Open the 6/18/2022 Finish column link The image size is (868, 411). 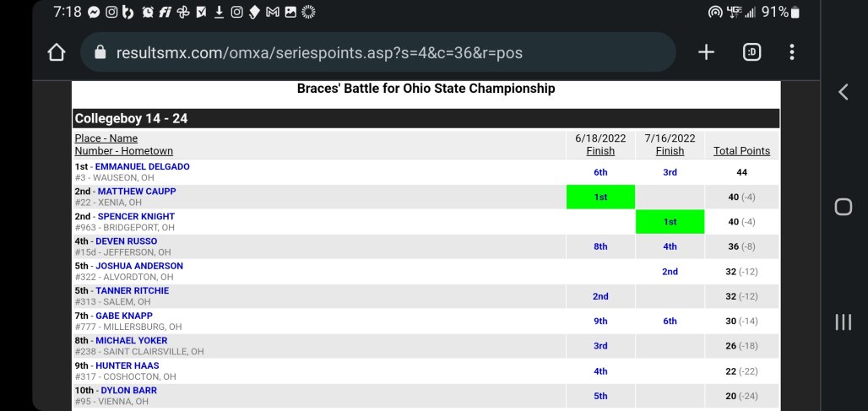pos(600,151)
